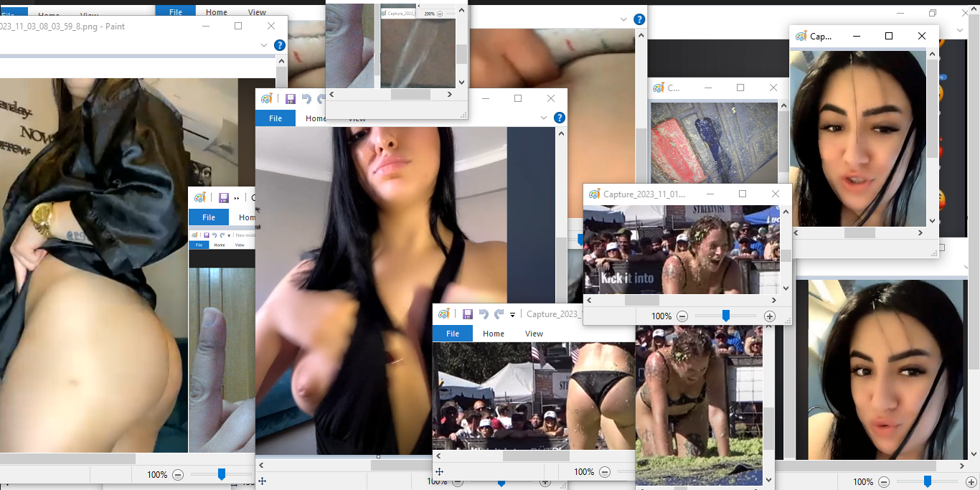Image resolution: width=980 pixels, height=490 pixels.
Task: Open the File menu in the center Paint window
Action: pyautogui.click(x=275, y=118)
